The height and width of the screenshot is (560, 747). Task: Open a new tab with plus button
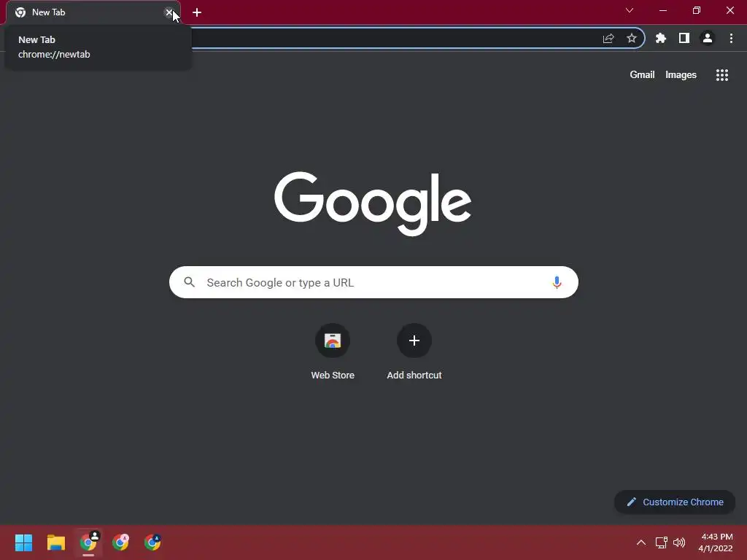point(197,12)
